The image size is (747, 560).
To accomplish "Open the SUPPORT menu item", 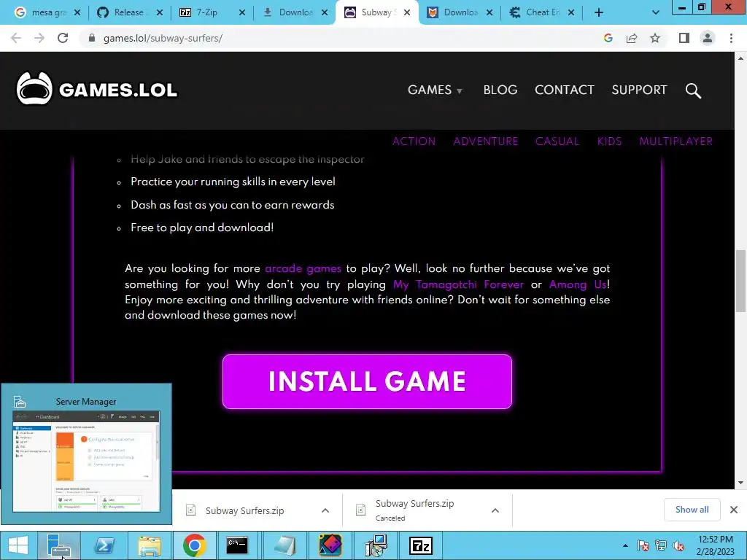I will point(639,90).
